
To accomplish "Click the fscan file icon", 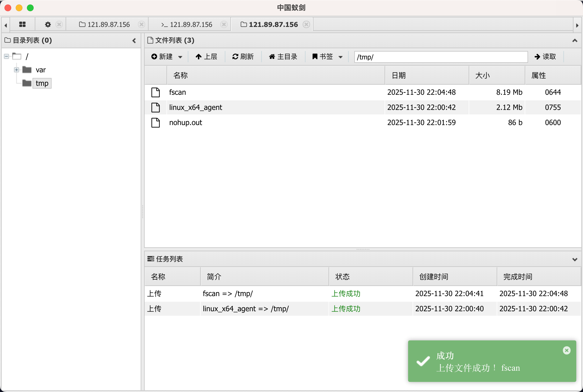I will pyautogui.click(x=156, y=92).
